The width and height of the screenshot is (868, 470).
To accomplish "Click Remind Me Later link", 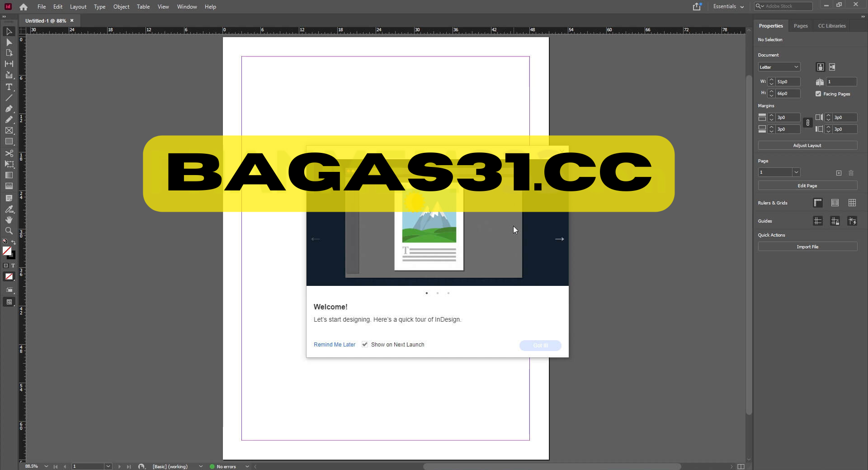I will pos(335,345).
